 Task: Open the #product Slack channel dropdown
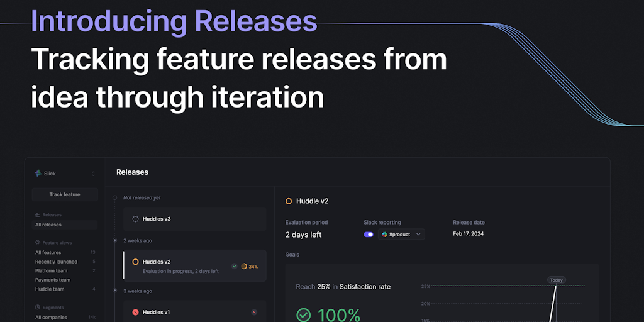[x=401, y=234]
